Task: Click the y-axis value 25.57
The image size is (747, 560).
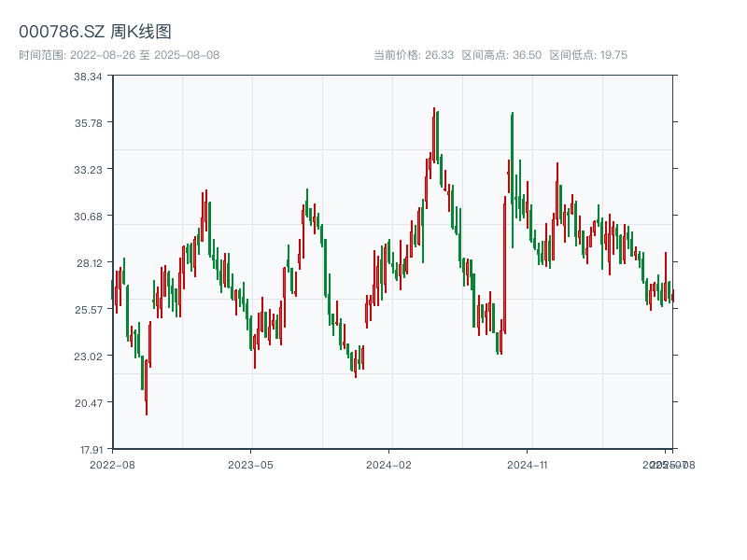Action: (x=88, y=310)
